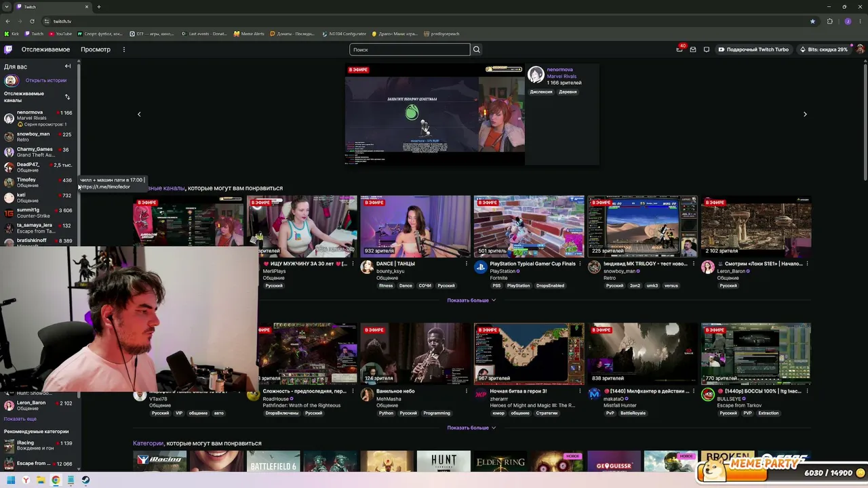Viewport: 868px width, 488px height.
Task: Open the Отслеживаемое tab
Action: [45, 49]
